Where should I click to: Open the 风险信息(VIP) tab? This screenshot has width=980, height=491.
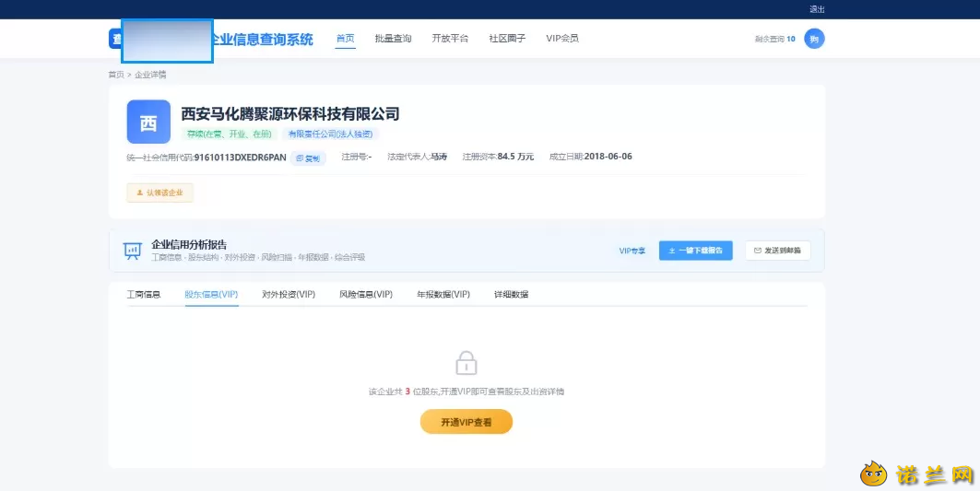pos(366,294)
